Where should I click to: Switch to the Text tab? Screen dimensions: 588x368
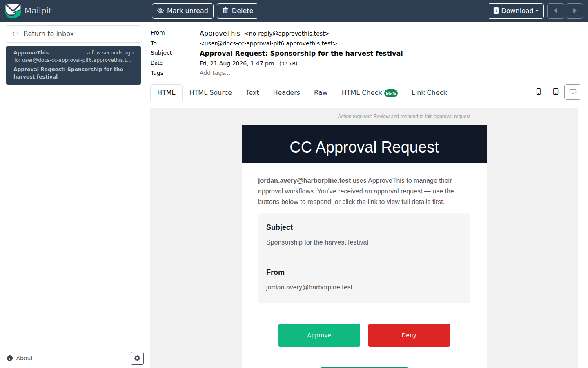(x=252, y=93)
